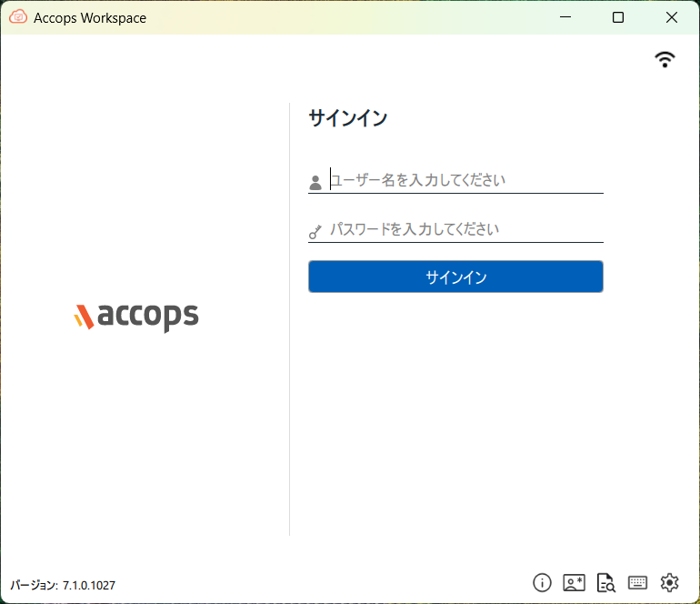Click the Wi-Fi connection status icon

coord(665,59)
